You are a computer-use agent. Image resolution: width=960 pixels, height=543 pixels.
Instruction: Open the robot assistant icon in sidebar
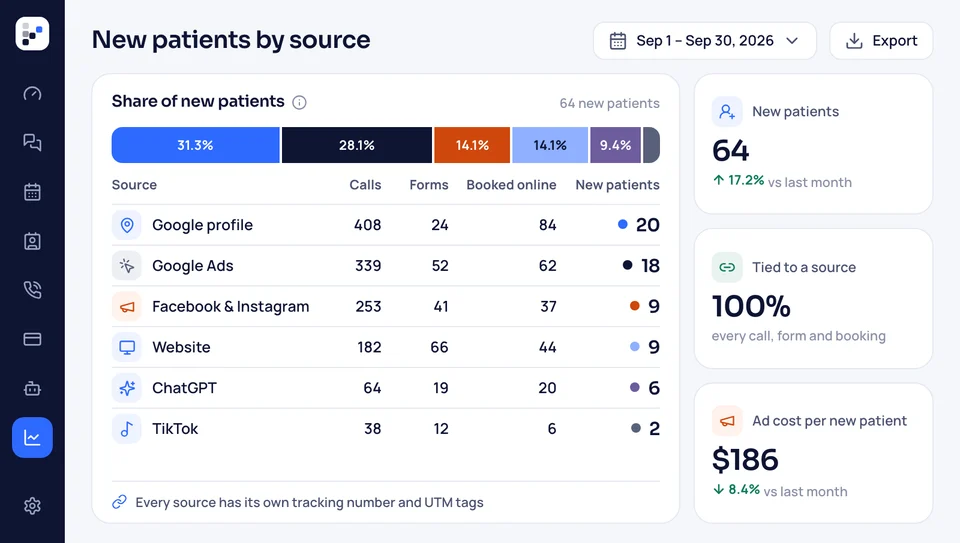pos(32,388)
